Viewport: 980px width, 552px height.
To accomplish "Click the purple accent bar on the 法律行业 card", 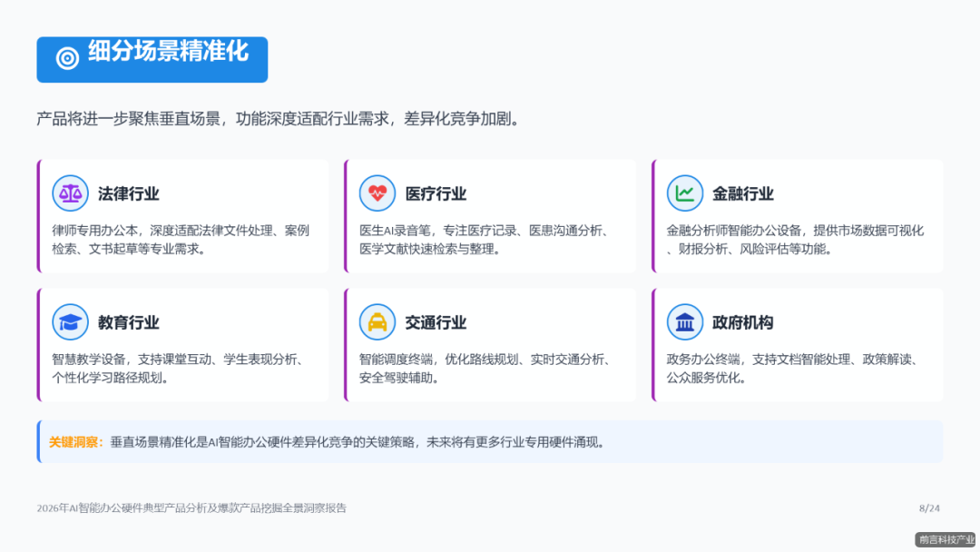I will pos(37,216).
